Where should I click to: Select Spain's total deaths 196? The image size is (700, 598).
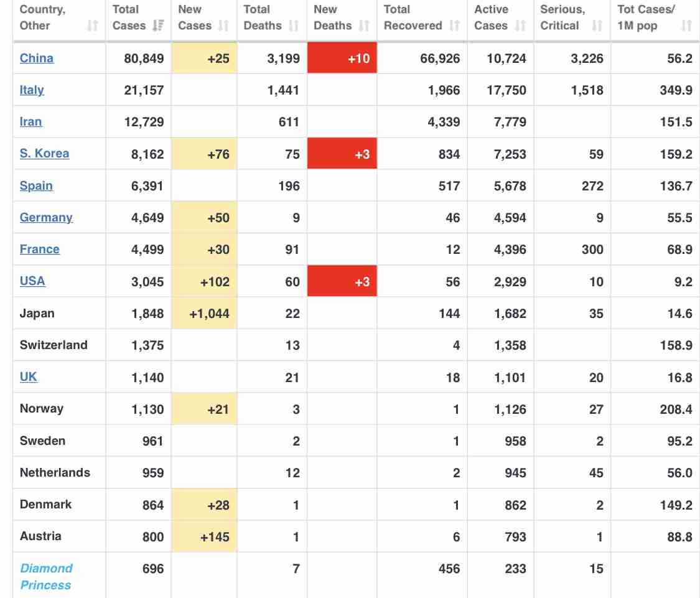click(289, 186)
